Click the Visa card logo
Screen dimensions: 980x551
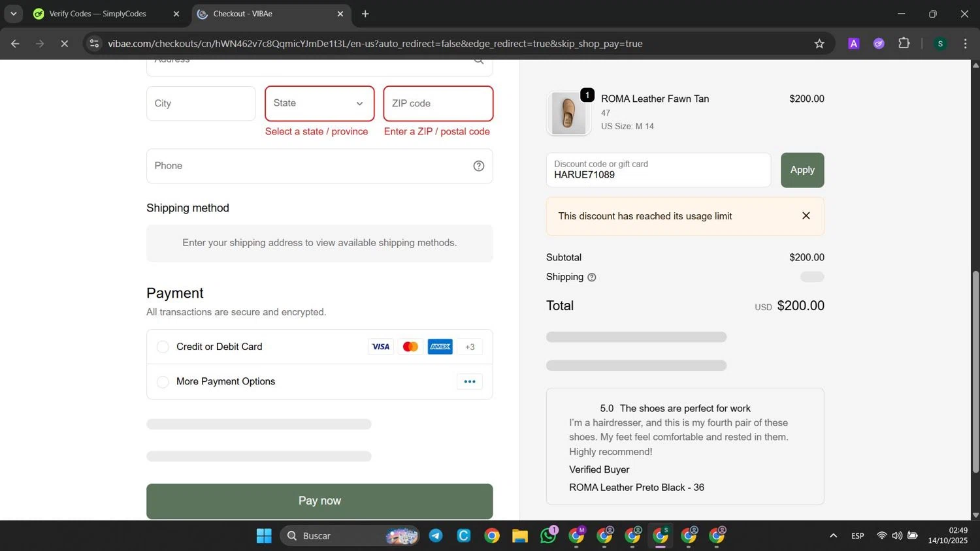click(381, 347)
